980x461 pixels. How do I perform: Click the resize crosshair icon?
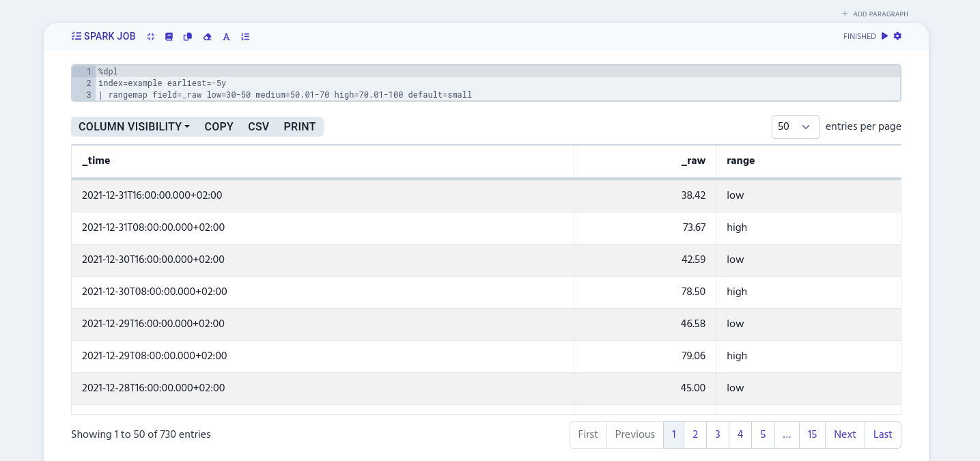click(150, 37)
